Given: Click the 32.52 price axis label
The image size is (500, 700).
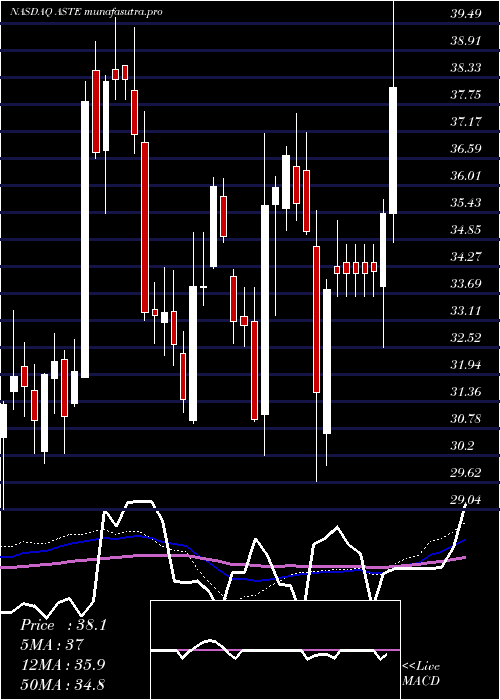Looking at the screenshot, I should (x=466, y=338).
